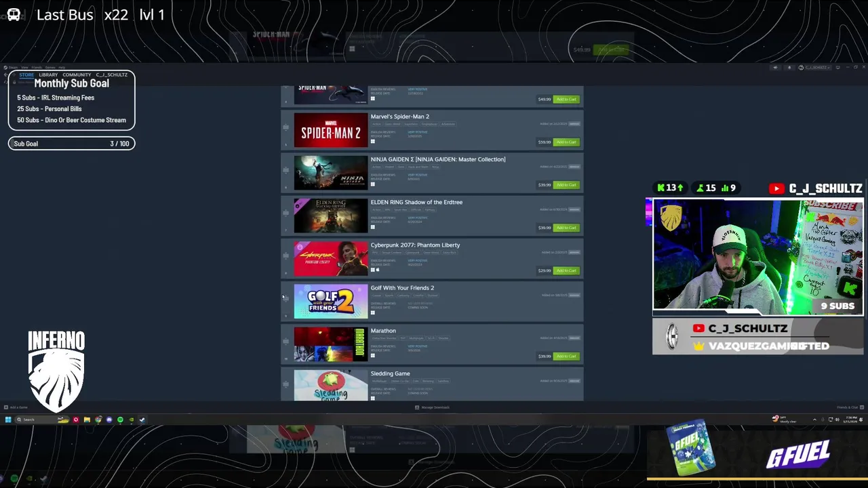Add NINJA GAIDEN Master Collection to cart

click(566, 185)
